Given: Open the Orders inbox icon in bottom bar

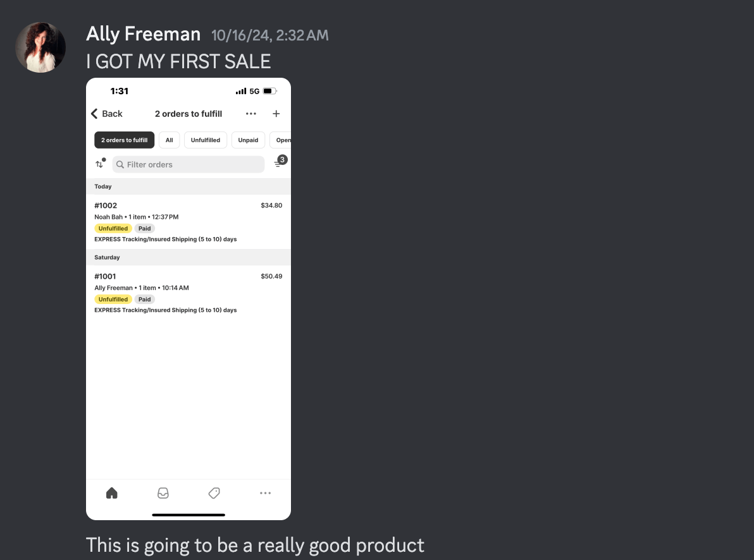Looking at the screenshot, I should point(163,493).
